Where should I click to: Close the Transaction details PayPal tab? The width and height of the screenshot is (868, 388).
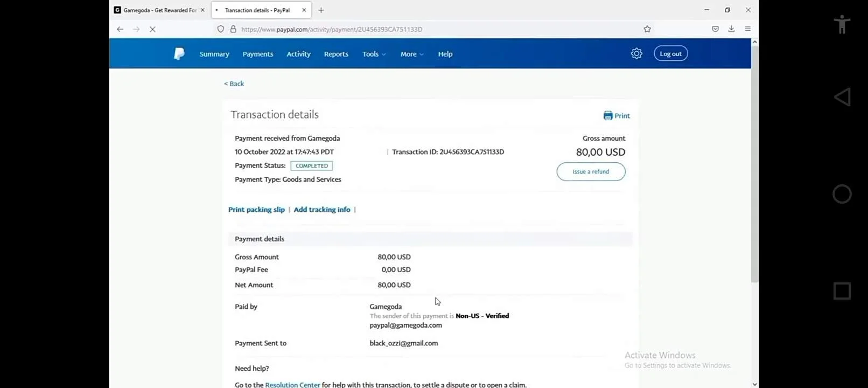point(304,10)
